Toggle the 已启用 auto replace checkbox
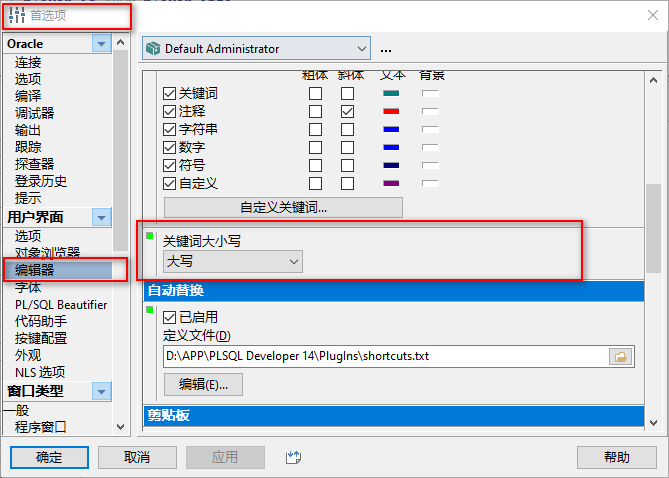This screenshot has height=478, width=669. point(169,317)
